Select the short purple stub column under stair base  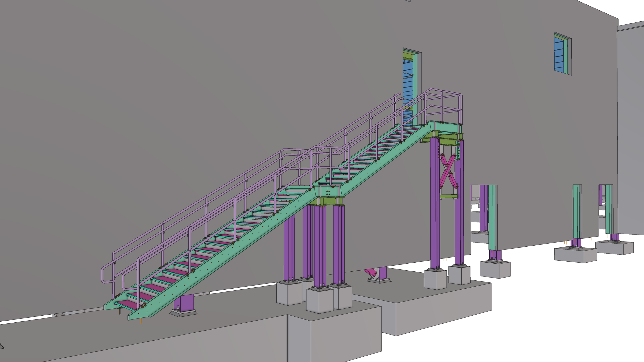185,302
